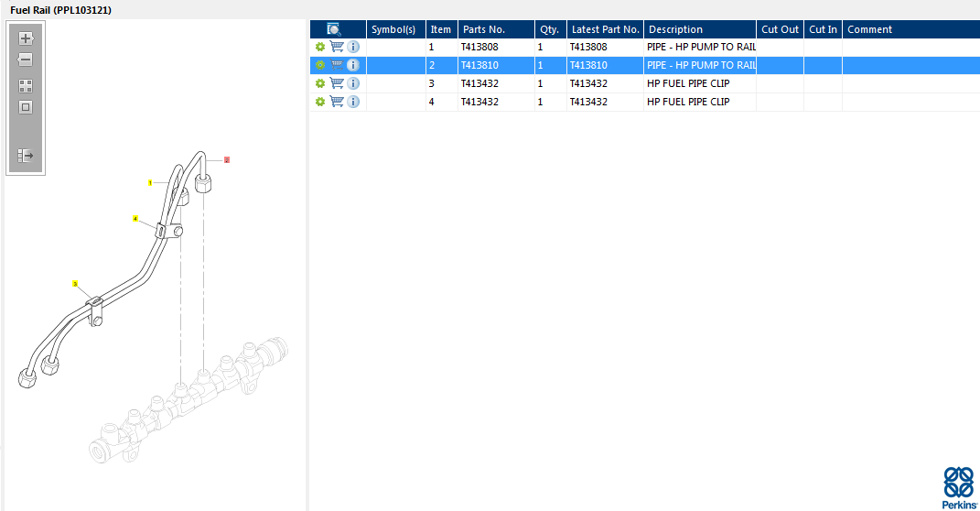The height and width of the screenshot is (511, 980).
Task: Click the Comment column header
Action: [910, 29]
